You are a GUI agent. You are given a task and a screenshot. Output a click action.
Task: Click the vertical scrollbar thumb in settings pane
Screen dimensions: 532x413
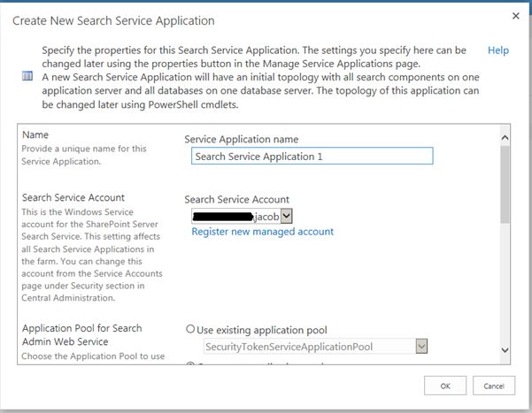[505, 184]
